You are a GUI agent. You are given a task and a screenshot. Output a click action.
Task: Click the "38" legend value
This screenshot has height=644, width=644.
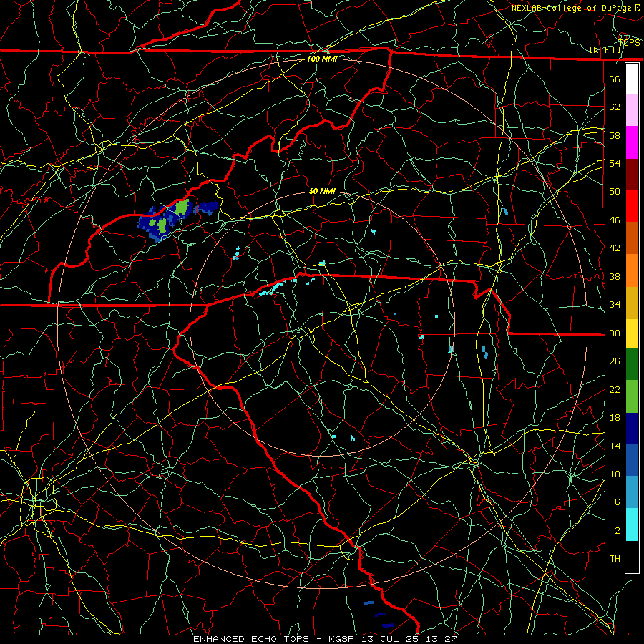click(x=615, y=276)
